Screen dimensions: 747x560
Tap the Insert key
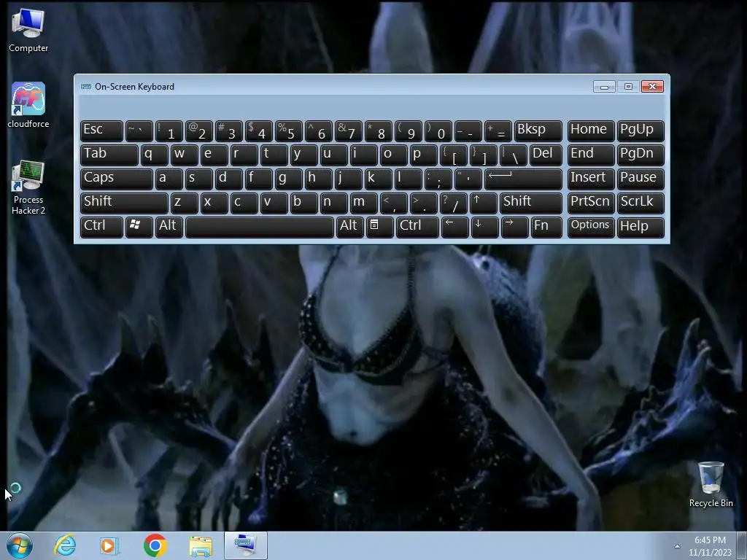click(x=591, y=179)
